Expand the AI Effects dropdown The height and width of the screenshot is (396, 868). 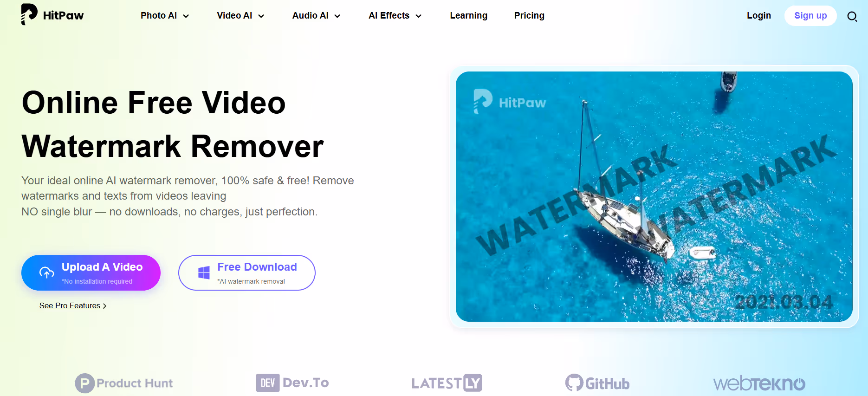(x=395, y=16)
